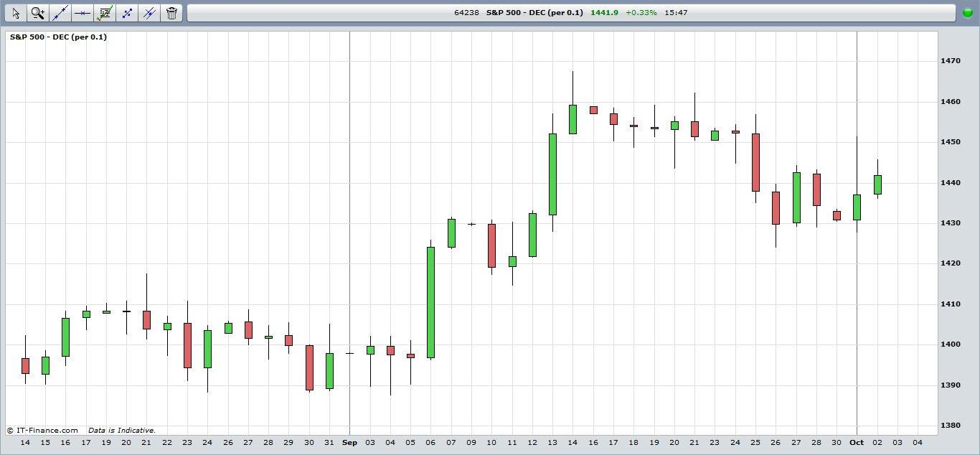The height and width of the screenshot is (455, 980).
Task: Activate the magnifier zoom tool
Action: [38, 13]
